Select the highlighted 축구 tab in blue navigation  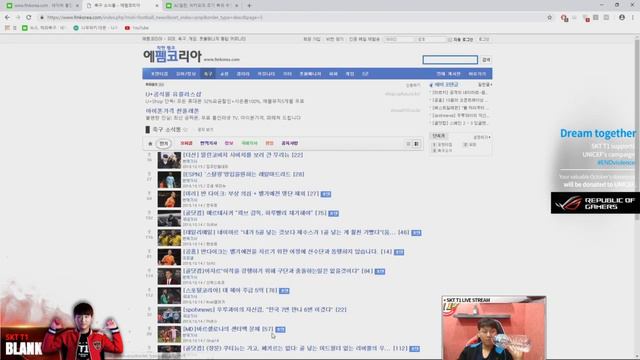click(x=208, y=74)
